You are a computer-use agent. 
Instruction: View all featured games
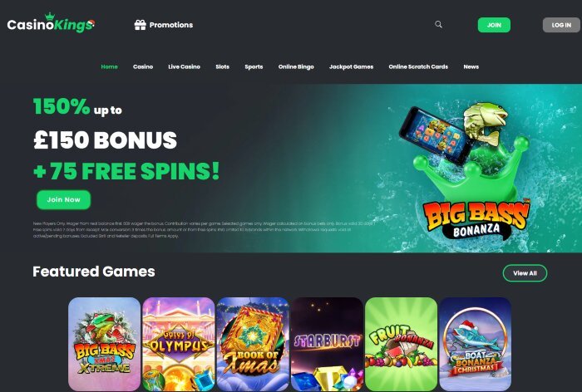525,273
